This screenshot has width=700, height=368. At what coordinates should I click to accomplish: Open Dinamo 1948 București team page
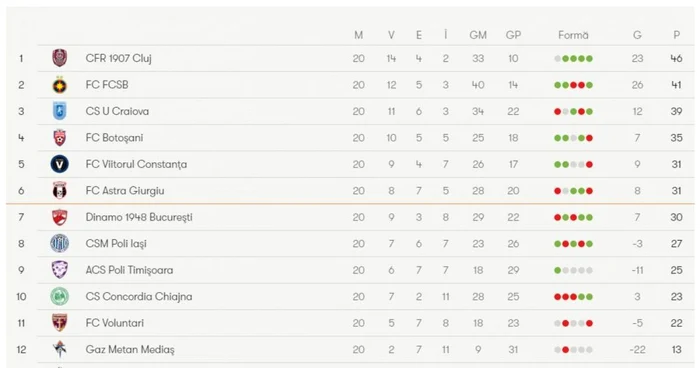139,217
